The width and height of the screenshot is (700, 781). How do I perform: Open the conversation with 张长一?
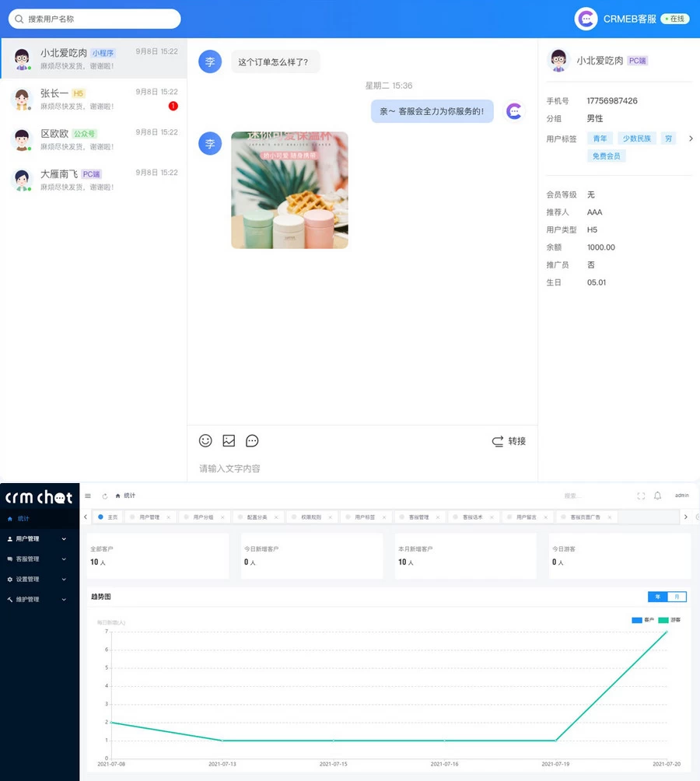tap(93, 100)
